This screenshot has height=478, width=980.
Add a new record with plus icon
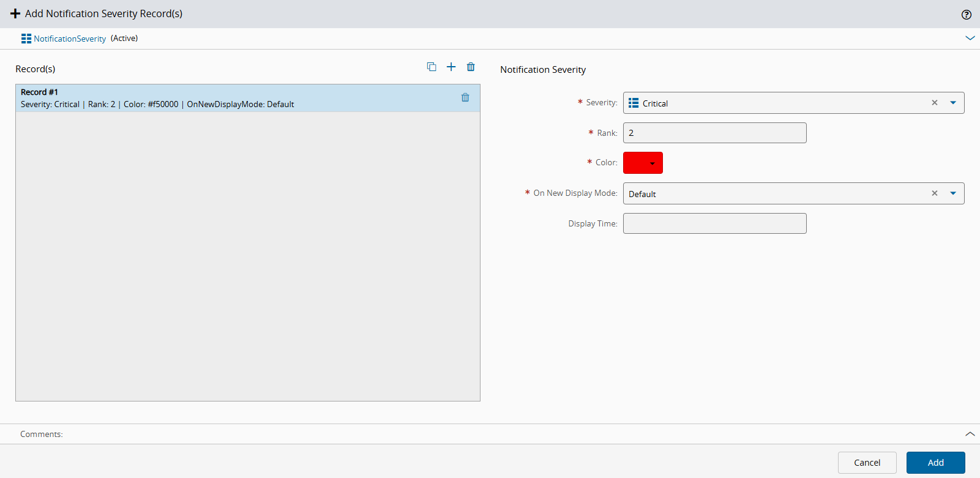(x=451, y=67)
